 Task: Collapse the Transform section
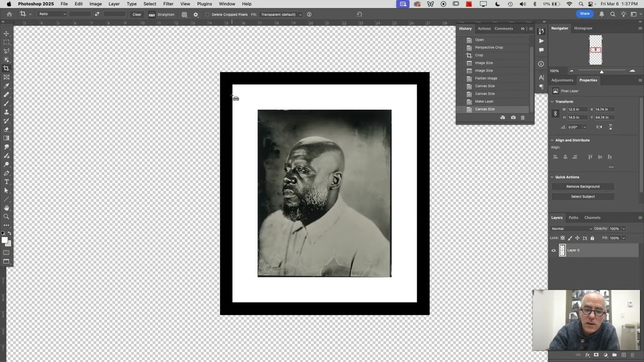(x=552, y=102)
